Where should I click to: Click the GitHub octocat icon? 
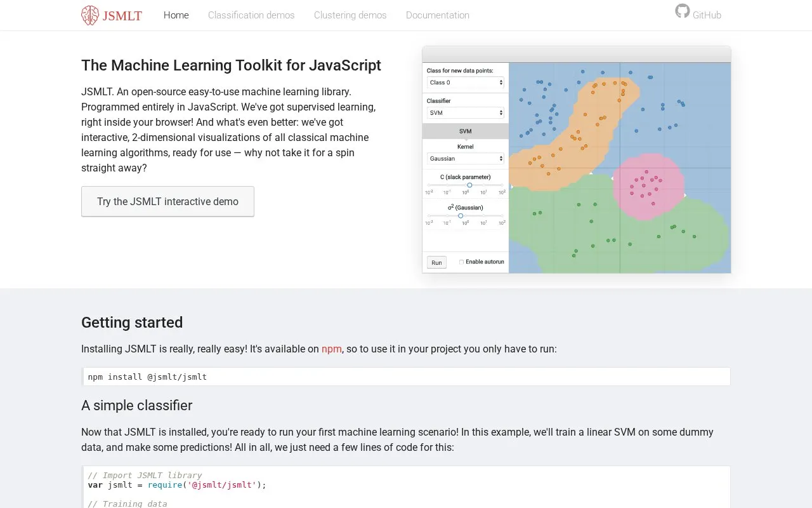click(x=683, y=11)
